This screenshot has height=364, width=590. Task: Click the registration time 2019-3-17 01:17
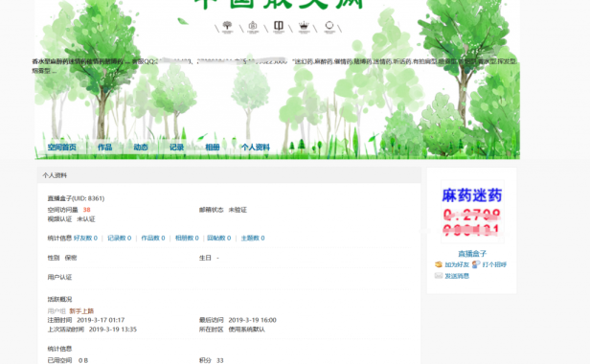101,320
